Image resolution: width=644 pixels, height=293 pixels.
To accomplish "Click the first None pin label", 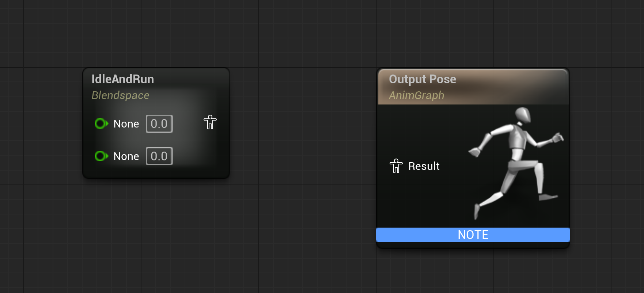I will (126, 124).
